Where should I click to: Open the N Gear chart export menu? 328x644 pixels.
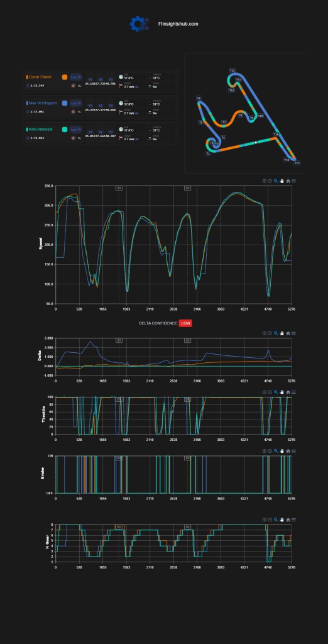(x=293, y=519)
